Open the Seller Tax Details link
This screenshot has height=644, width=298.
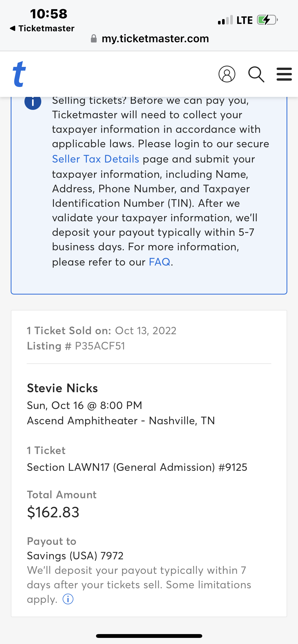click(96, 159)
